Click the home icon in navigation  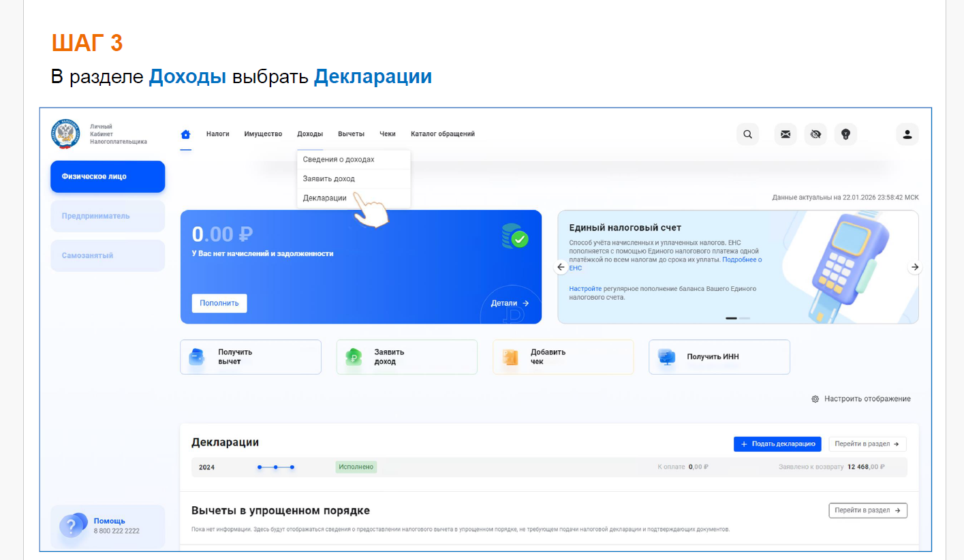pos(185,134)
